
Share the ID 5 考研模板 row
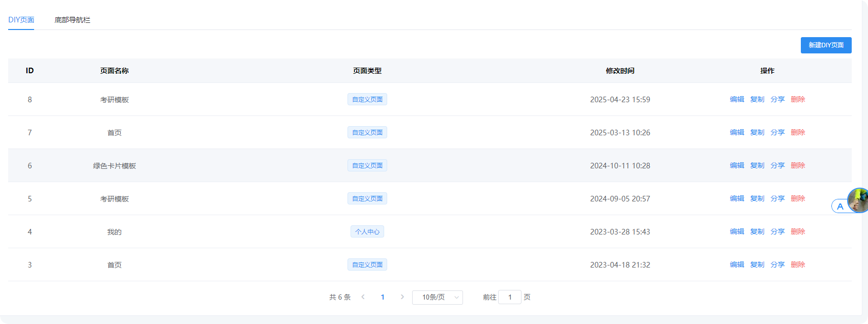777,198
